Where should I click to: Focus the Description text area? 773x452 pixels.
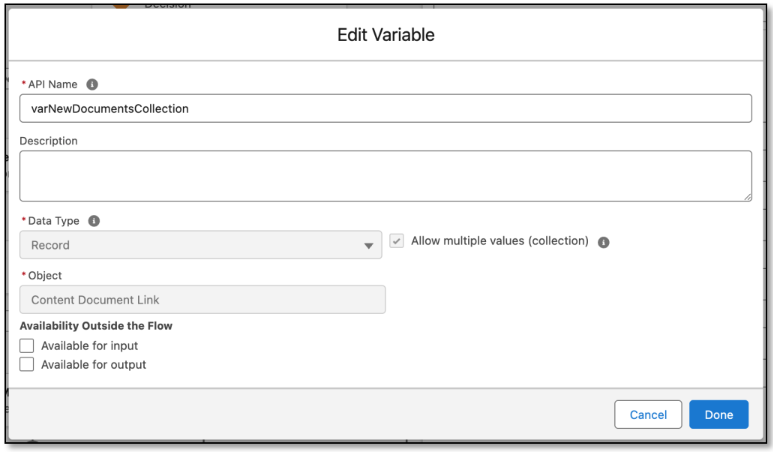385,176
